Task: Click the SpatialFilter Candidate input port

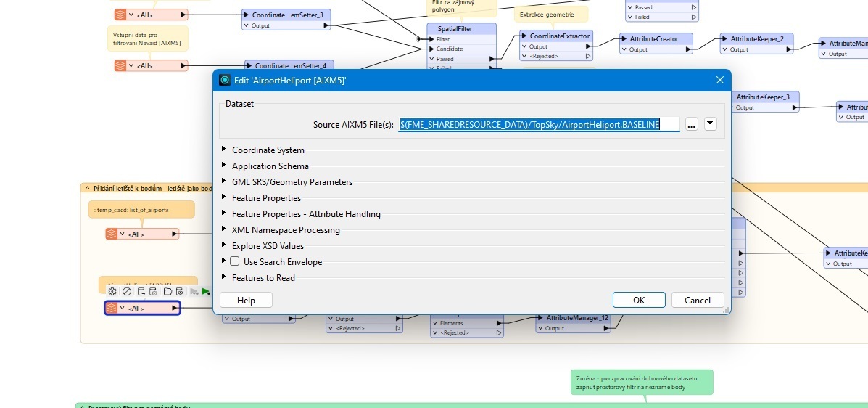Action: point(431,49)
